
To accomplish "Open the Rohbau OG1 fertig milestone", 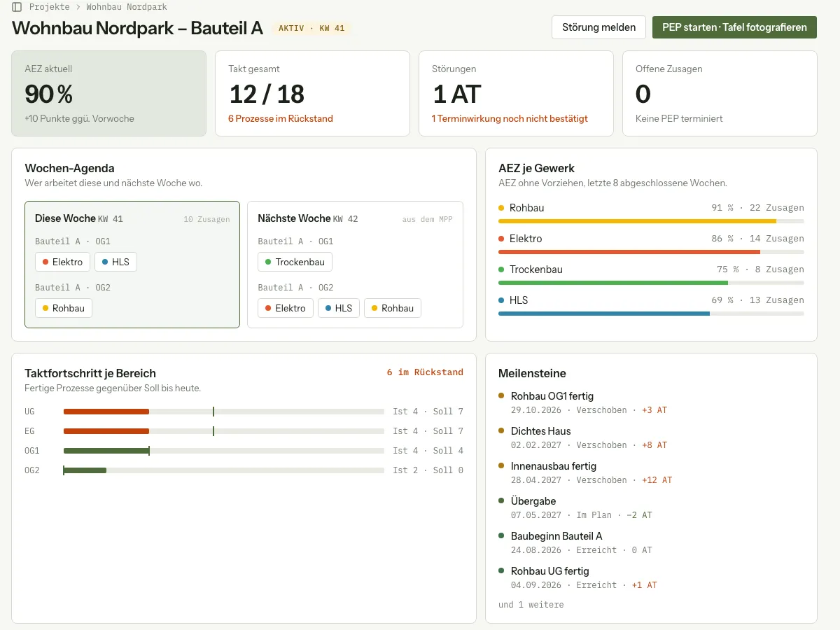I will (651, 402).
